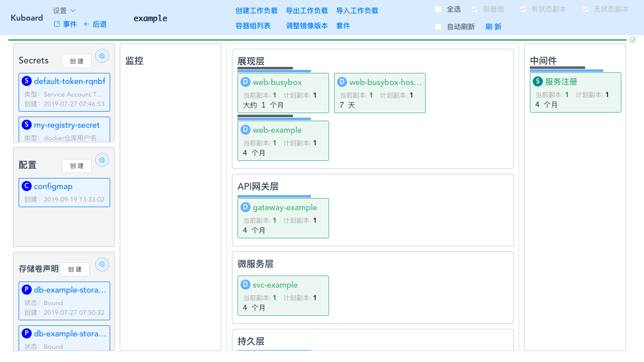Open 容器组列表 from the top menu

pyautogui.click(x=253, y=25)
